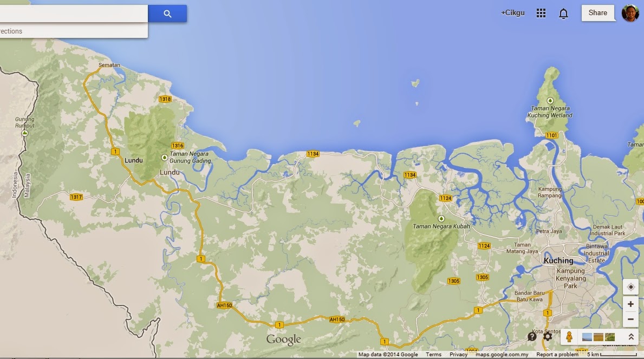
Task: Click the Bandar Baru Batu Kawa label
Action: pyautogui.click(x=529, y=296)
